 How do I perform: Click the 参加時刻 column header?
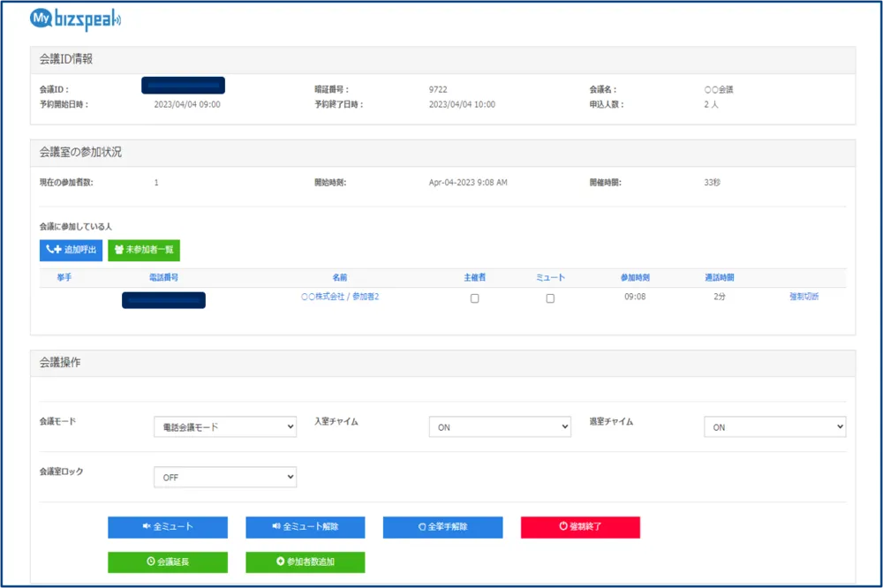pyautogui.click(x=635, y=278)
